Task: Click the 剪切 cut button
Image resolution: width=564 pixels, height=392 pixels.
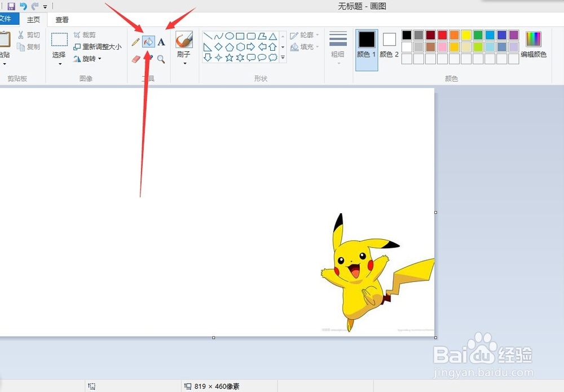Action: (29, 35)
